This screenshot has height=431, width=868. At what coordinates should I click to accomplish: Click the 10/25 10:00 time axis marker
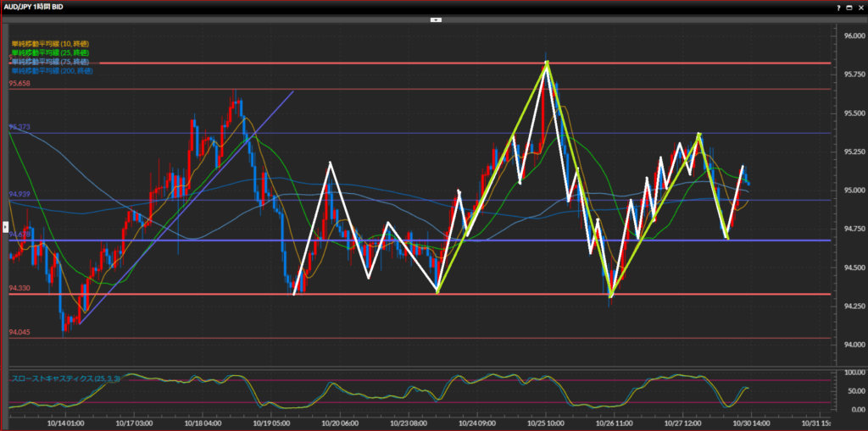[x=547, y=422]
